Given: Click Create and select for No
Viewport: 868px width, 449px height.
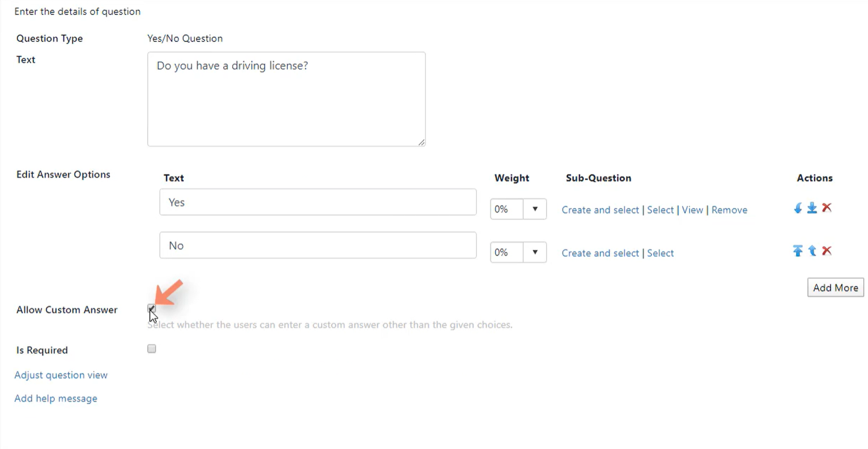Looking at the screenshot, I should [600, 253].
